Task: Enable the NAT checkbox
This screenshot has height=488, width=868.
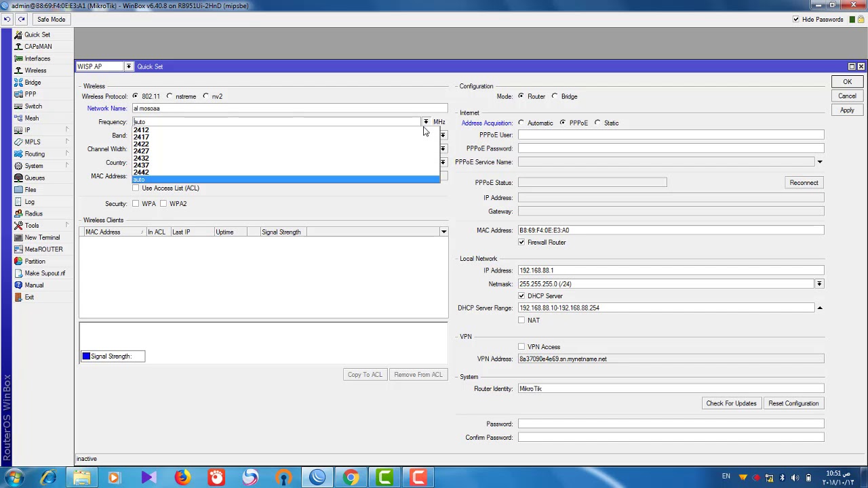Action: click(521, 320)
